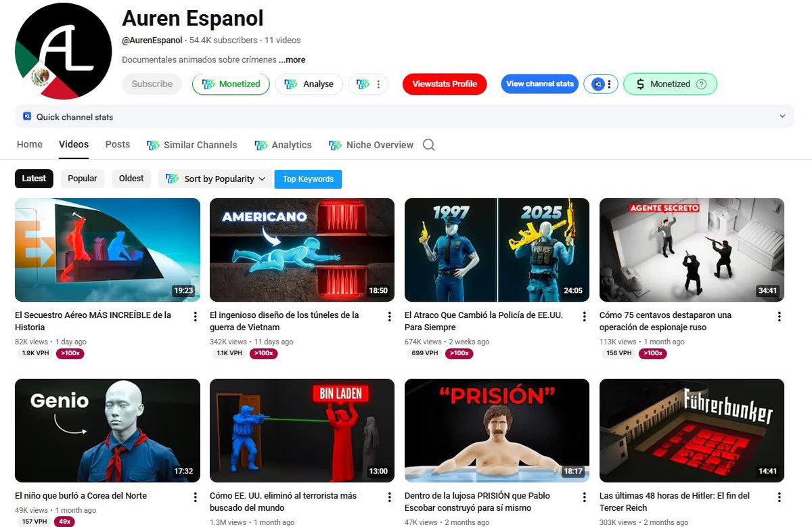Switch to the Posts tab
Screen dimensions: 812x527
[x=118, y=144]
